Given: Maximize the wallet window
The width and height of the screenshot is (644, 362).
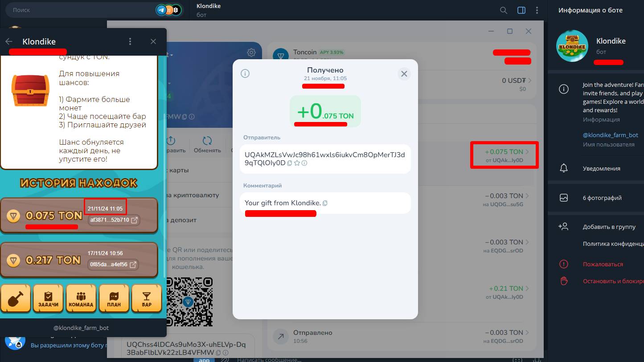Looking at the screenshot, I should tap(510, 31).
